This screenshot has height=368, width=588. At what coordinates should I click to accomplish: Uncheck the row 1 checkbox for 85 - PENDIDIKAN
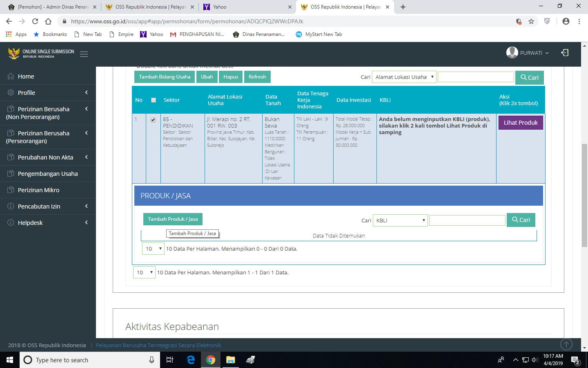point(153,120)
